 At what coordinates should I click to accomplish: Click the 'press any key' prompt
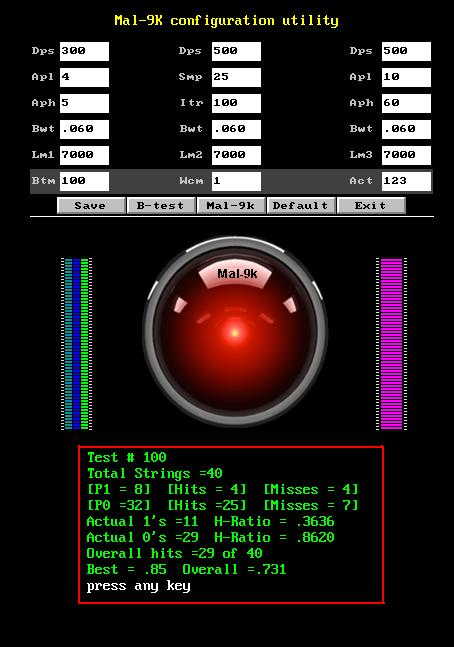[x=139, y=586]
